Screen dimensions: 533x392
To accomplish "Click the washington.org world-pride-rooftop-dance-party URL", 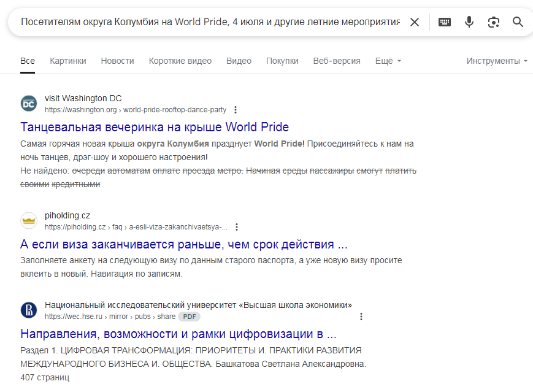I will coord(136,110).
